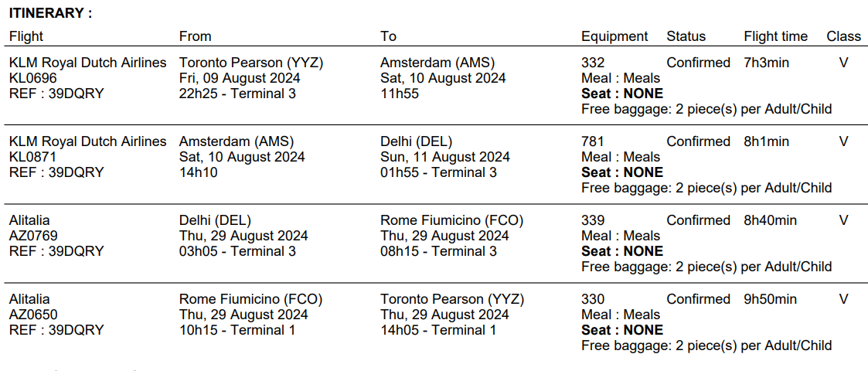Click the Flight time column header
Viewport: 868px width, 371px height.
[x=775, y=36]
